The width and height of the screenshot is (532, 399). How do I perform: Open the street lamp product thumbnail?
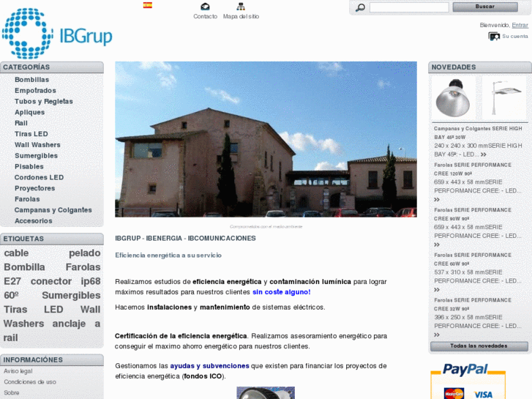pos(504,97)
